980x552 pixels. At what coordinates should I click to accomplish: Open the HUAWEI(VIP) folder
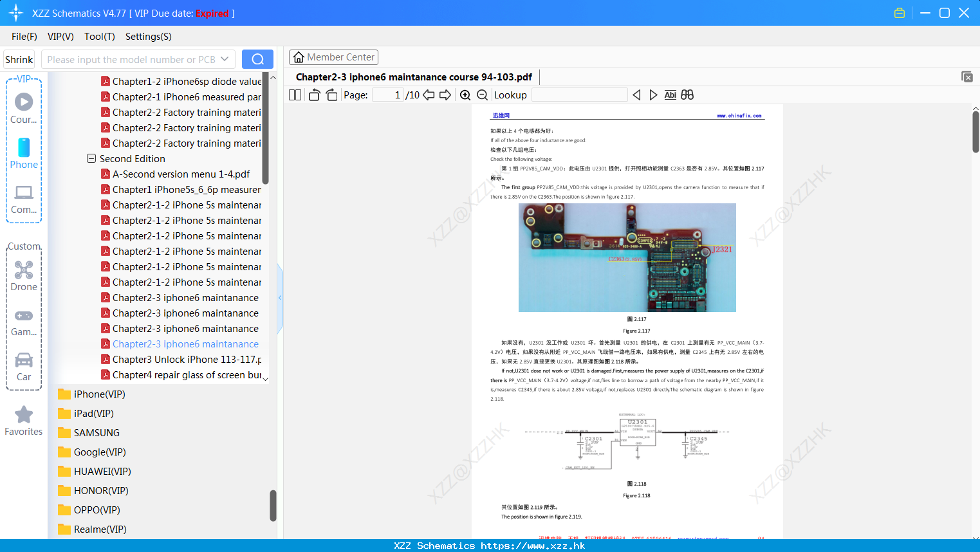tap(94, 472)
